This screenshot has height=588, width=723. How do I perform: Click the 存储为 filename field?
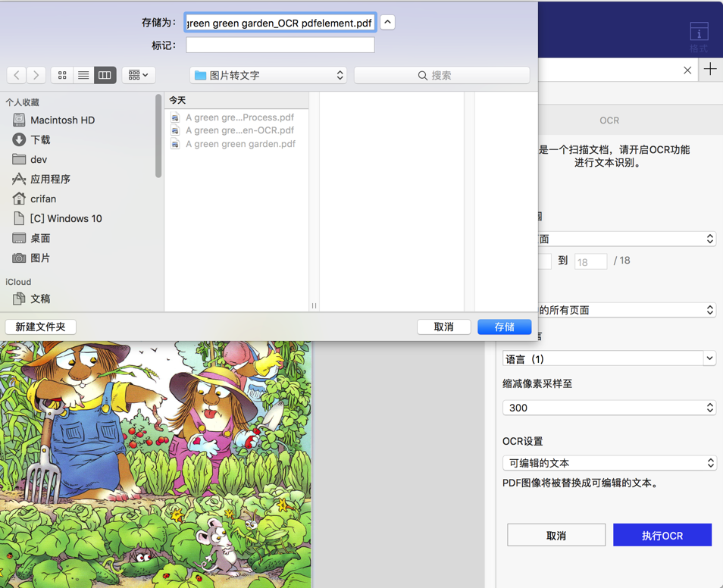tap(280, 23)
